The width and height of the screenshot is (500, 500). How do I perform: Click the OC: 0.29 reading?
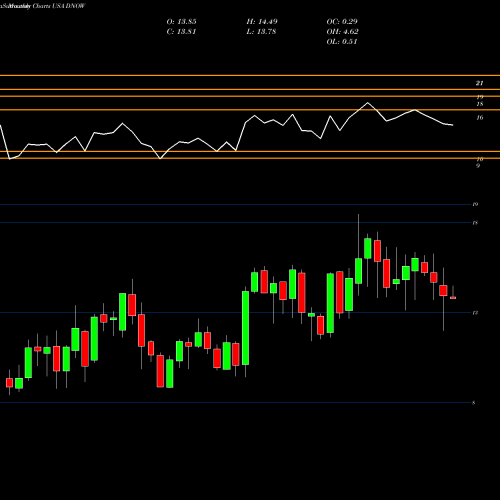coord(342,22)
